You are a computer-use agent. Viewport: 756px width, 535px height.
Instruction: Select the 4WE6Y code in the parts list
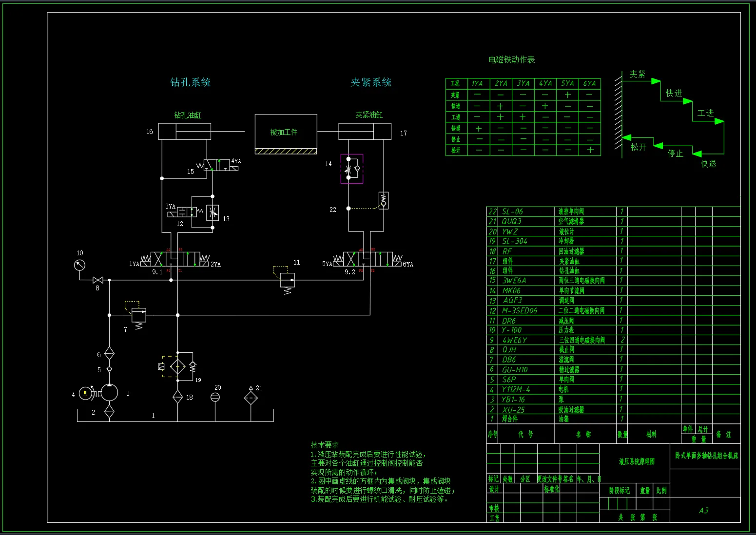click(x=515, y=340)
